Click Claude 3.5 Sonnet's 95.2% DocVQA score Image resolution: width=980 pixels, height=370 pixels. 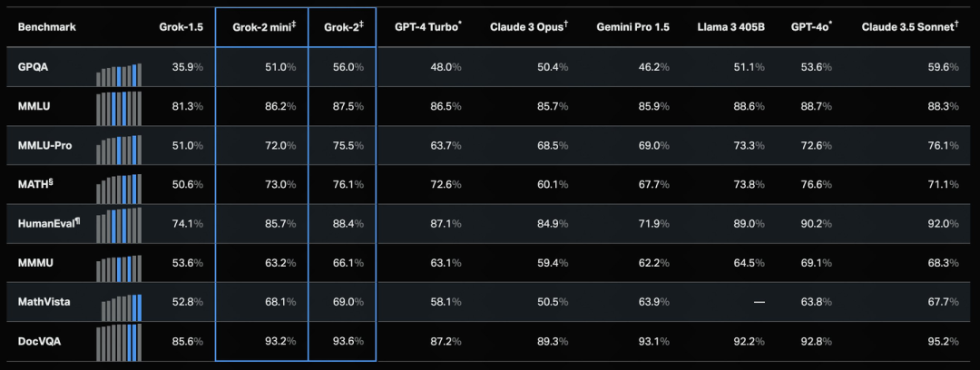(x=943, y=341)
